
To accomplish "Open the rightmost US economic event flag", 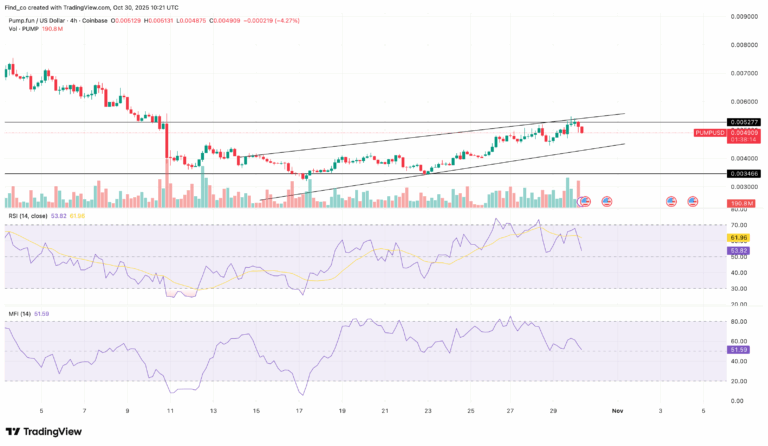I will (692, 202).
